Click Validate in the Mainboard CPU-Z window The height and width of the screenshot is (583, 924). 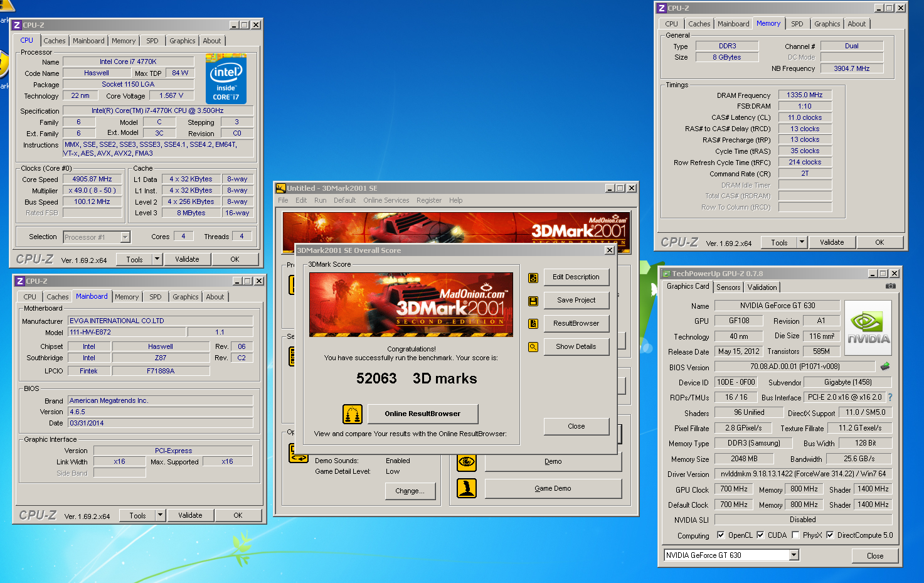tap(190, 515)
